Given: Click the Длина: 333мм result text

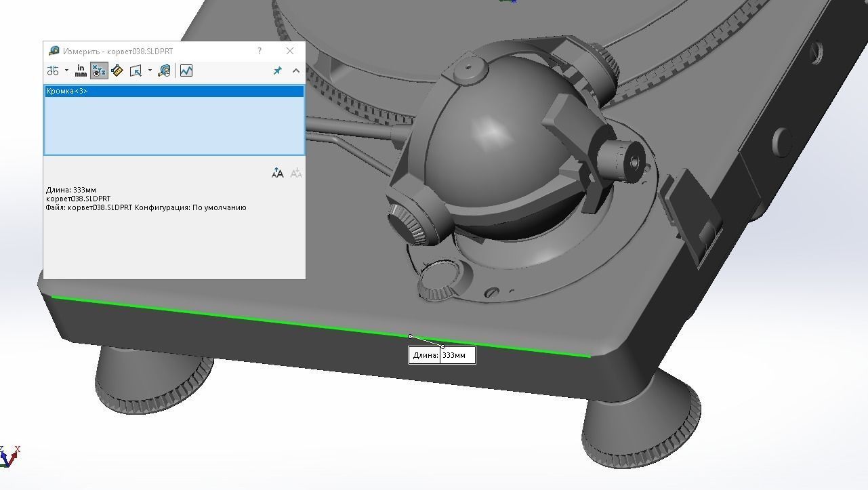Looking at the screenshot, I should 71,190.
